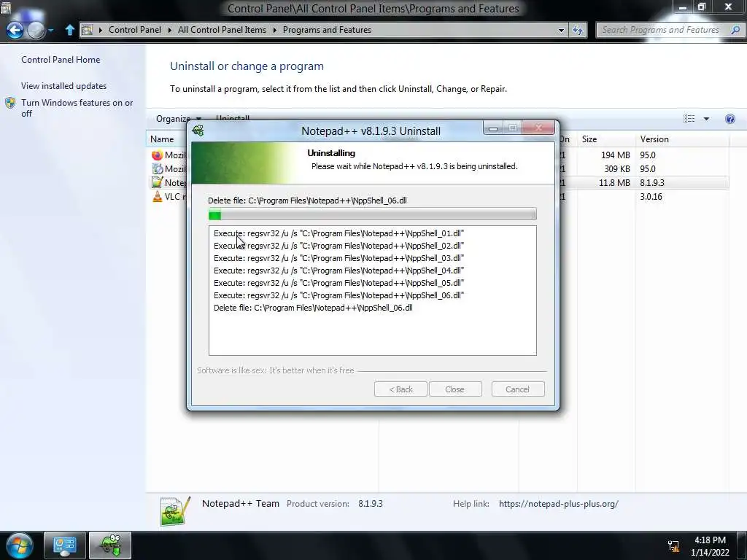The image size is (747, 560).
Task: Select Delete file NppShell_06.dll log line
Action: [x=313, y=308]
